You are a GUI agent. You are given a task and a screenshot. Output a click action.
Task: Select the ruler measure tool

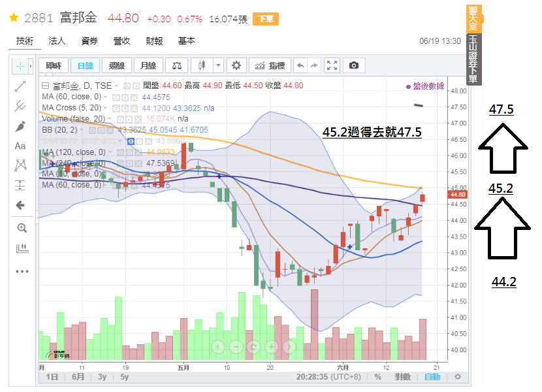22,248
